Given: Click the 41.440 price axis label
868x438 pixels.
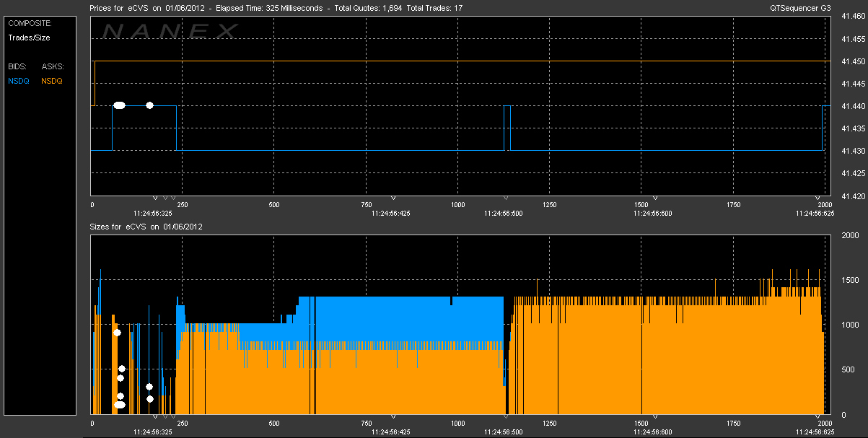Looking at the screenshot, I should click(x=854, y=106).
